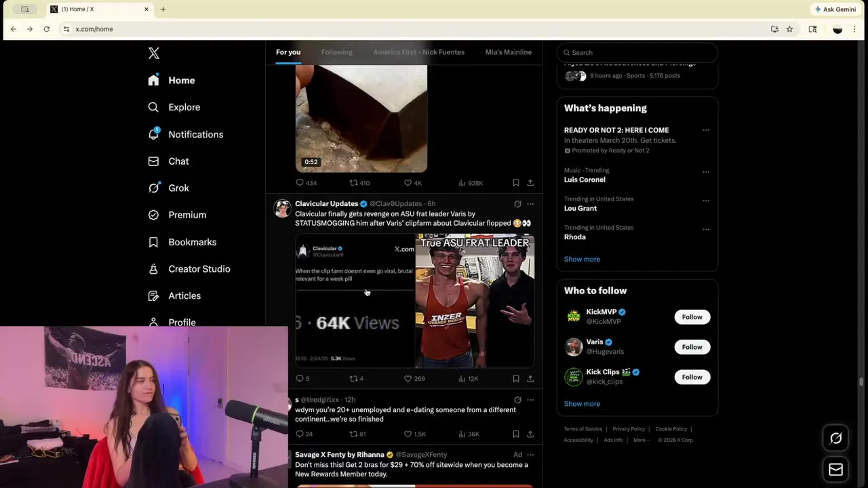Expand the More footer link

tap(642, 440)
